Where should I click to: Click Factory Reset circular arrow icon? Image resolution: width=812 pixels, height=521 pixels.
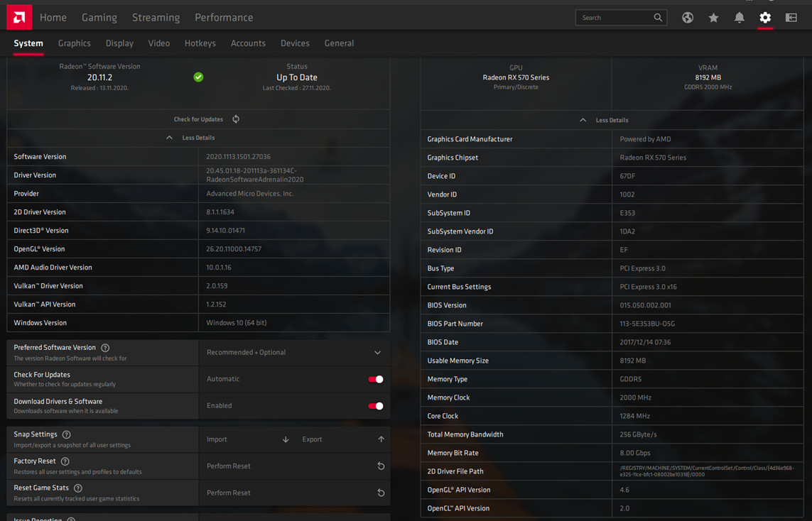tap(381, 466)
